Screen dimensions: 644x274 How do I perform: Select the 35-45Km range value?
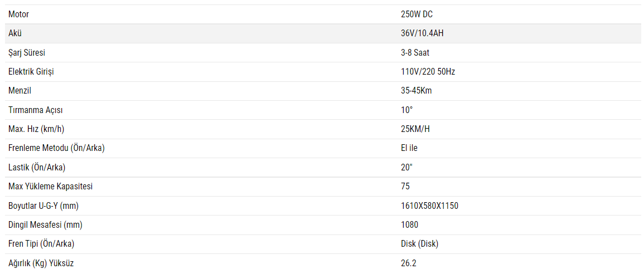point(416,91)
